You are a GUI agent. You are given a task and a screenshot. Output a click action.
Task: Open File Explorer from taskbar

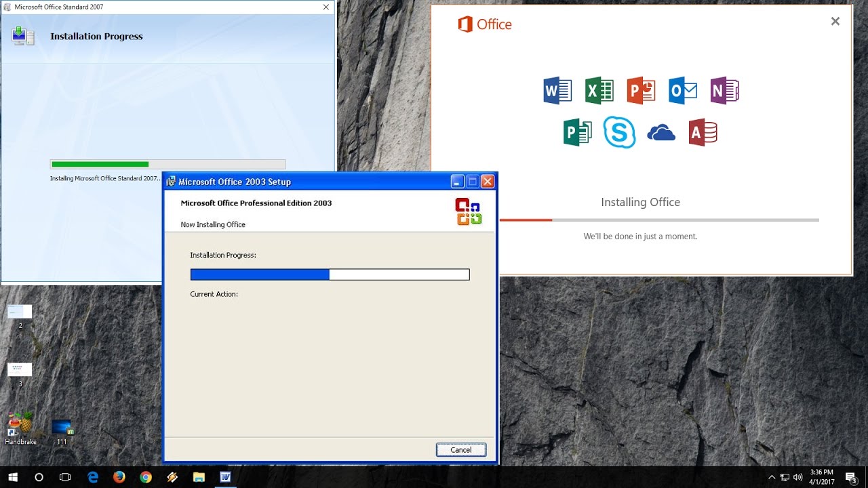click(199, 477)
